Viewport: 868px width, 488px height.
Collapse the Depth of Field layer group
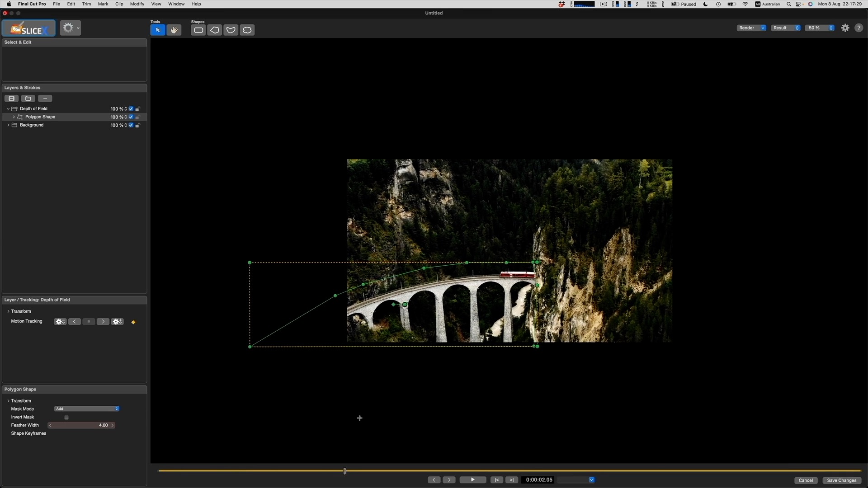click(x=8, y=109)
